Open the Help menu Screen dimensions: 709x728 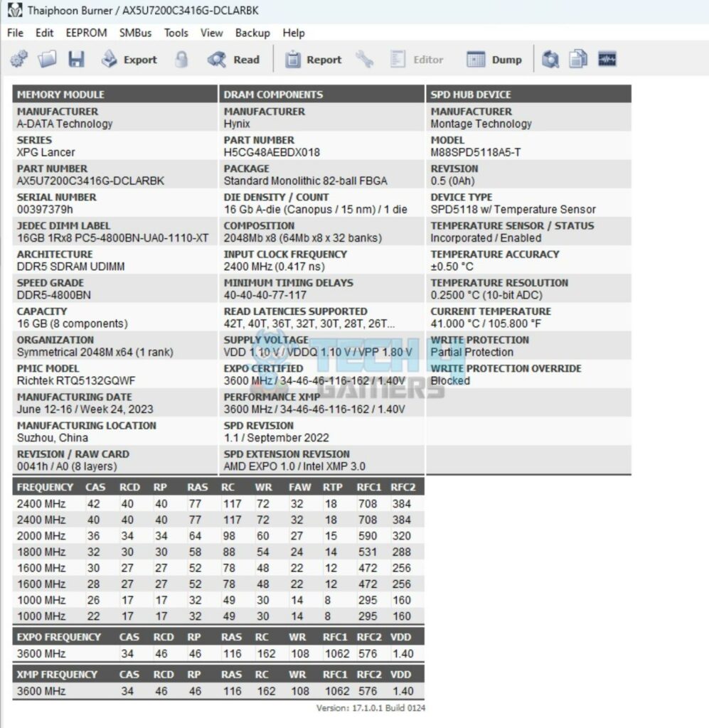[x=294, y=33]
